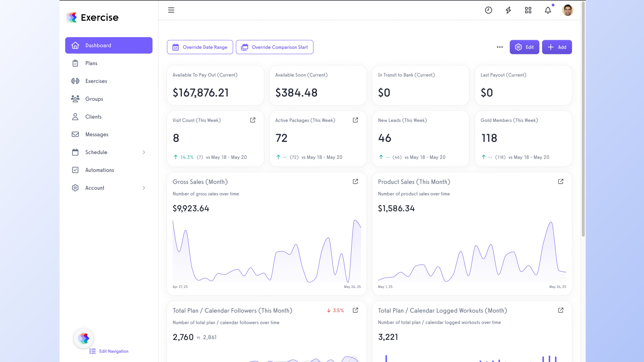This screenshot has width=644, height=362.
Task: Open the user profile avatar
Action: pos(568,10)
